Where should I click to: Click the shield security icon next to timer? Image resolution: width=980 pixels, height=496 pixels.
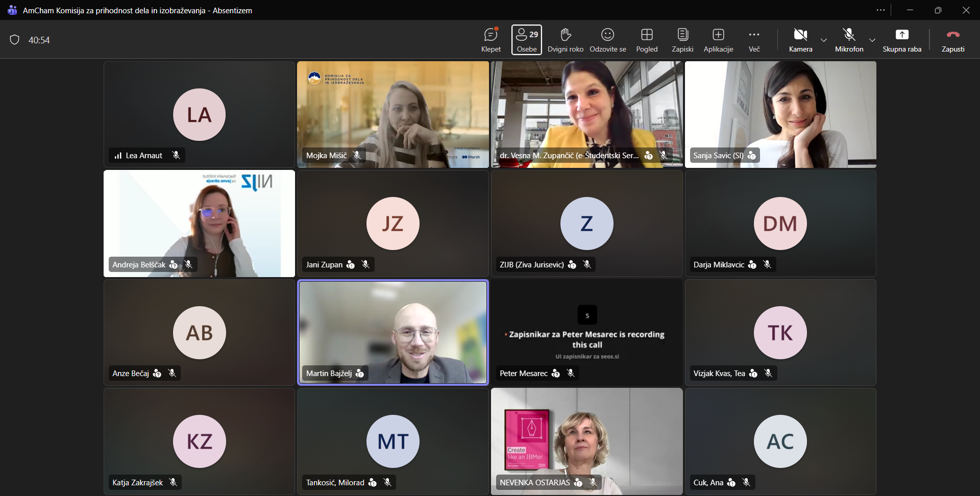15,40
